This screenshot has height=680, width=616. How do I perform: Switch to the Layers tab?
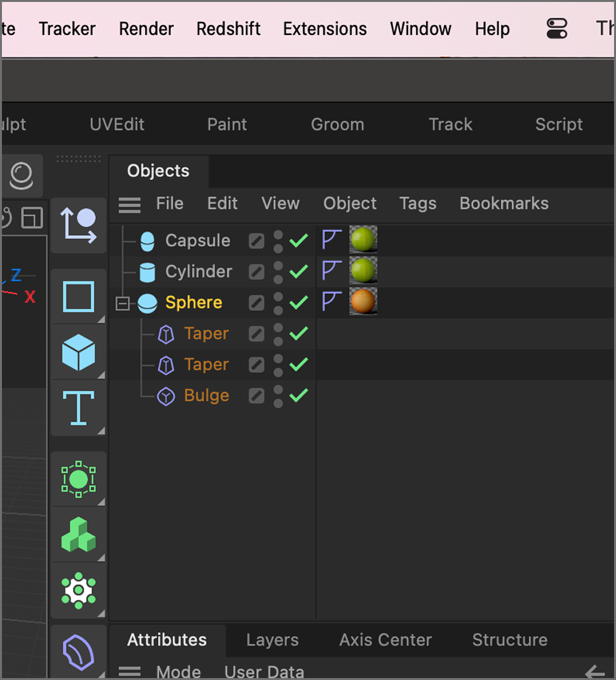click(272, 640)
